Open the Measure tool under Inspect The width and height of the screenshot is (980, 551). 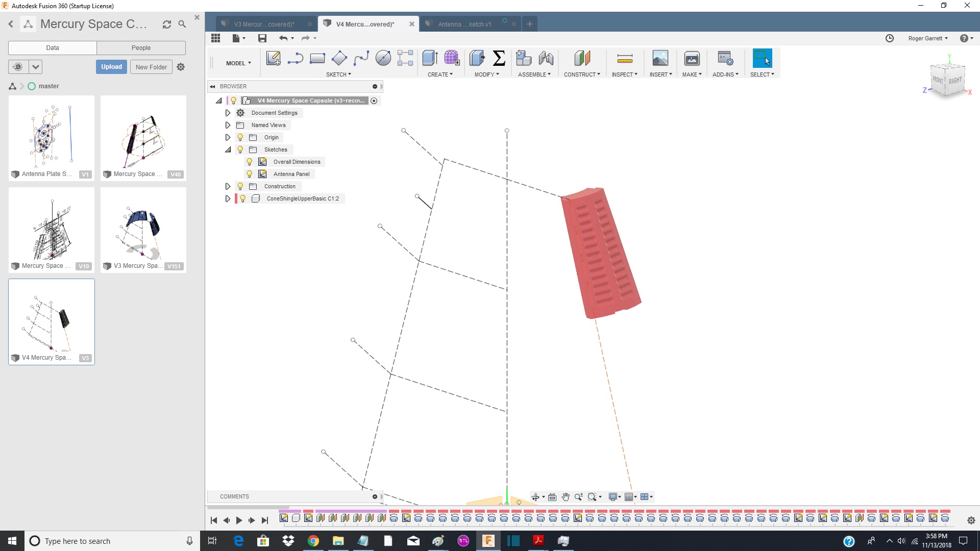[x=625, y=59]
